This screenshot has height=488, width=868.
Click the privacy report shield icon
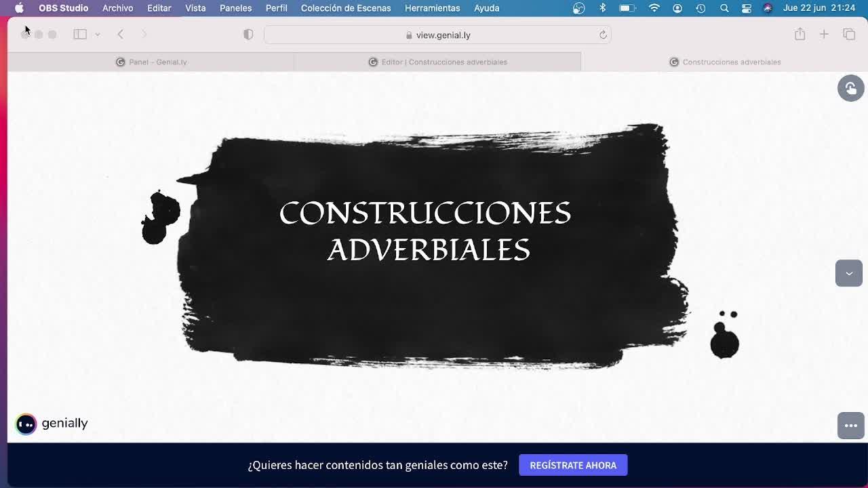248,35
